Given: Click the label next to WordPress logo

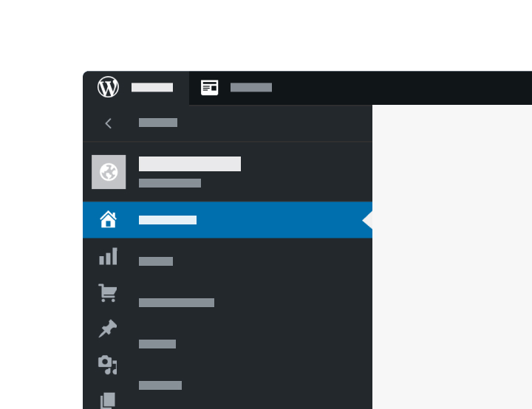Looking at the screenshot, I should click(152, 87).
